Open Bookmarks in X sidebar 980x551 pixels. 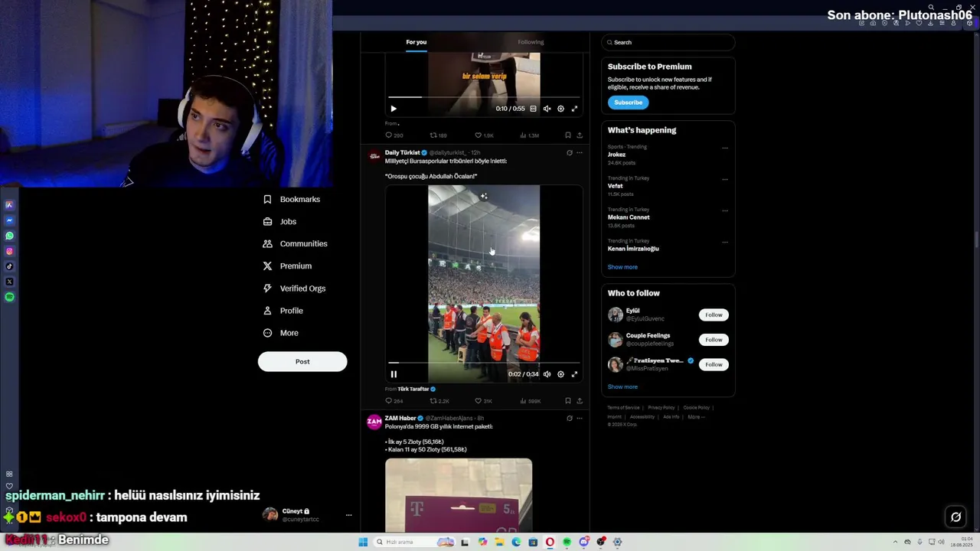[x=292, y=199]
